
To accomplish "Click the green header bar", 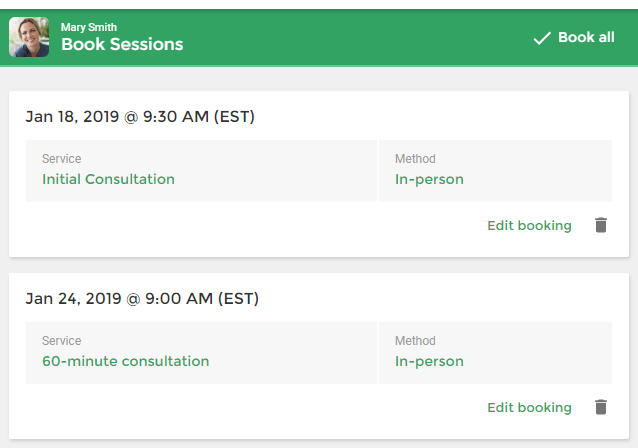I will 350,38.
